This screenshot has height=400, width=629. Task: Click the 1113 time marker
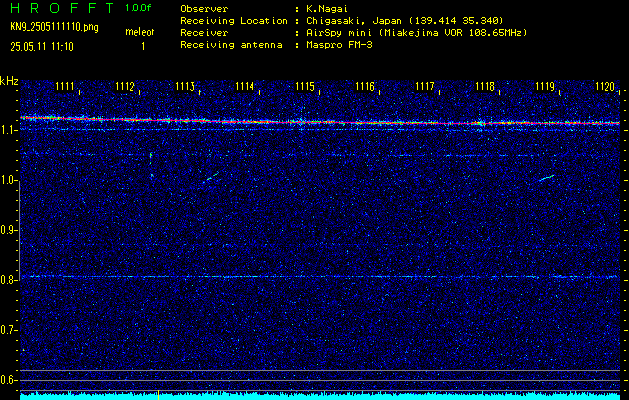coord(185,86)
